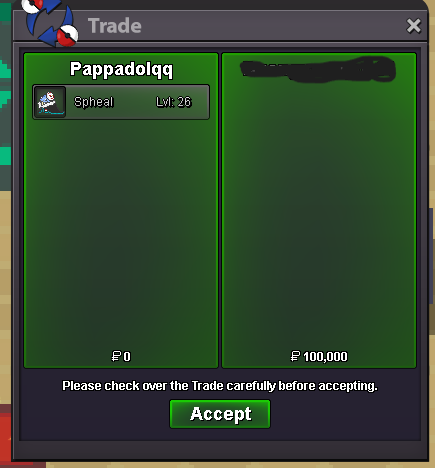Click the 'Please check over the Trade' warning
Screen dimensions: 435x468
[220, 386]
